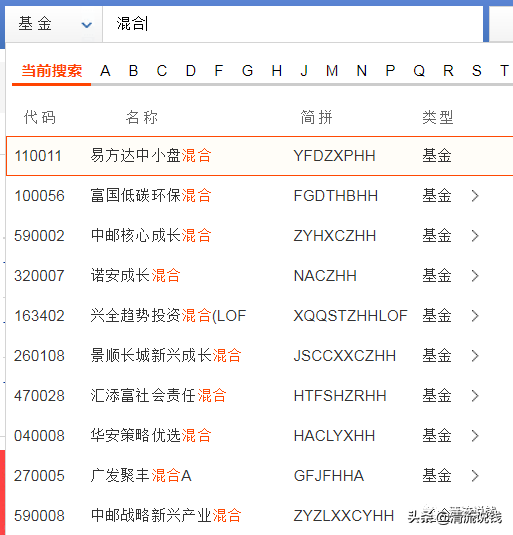This screenshot has height=535, width=513.
Task: Expand arrow for 诺安成长混合 row
Action: pyautogui.click(x=475, y=276)
